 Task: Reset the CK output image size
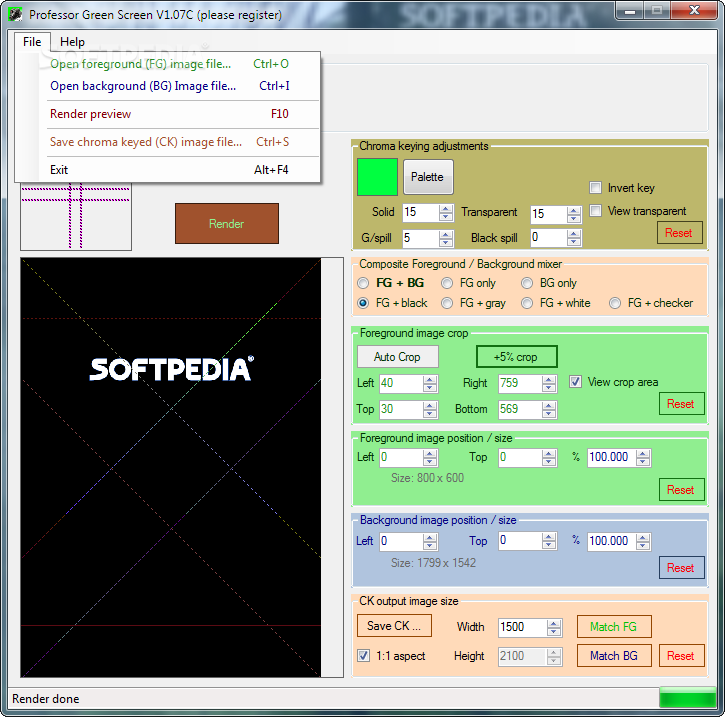[x=682, y=656]
